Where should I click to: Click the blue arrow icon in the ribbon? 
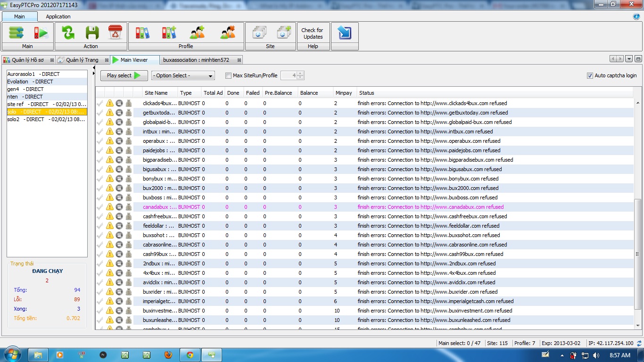click(x=345, y=33)
